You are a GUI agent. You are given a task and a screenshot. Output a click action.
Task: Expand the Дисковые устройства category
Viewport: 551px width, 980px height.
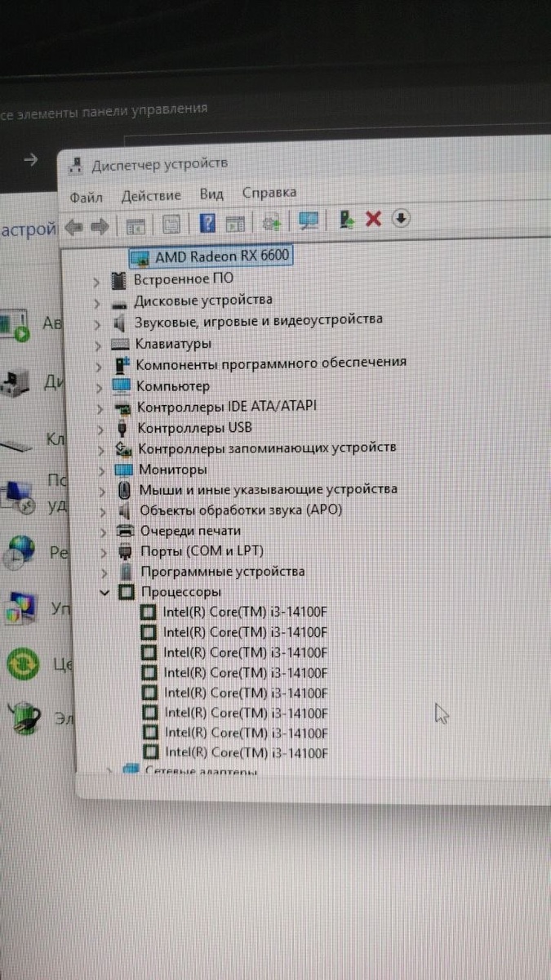[96, 303]
